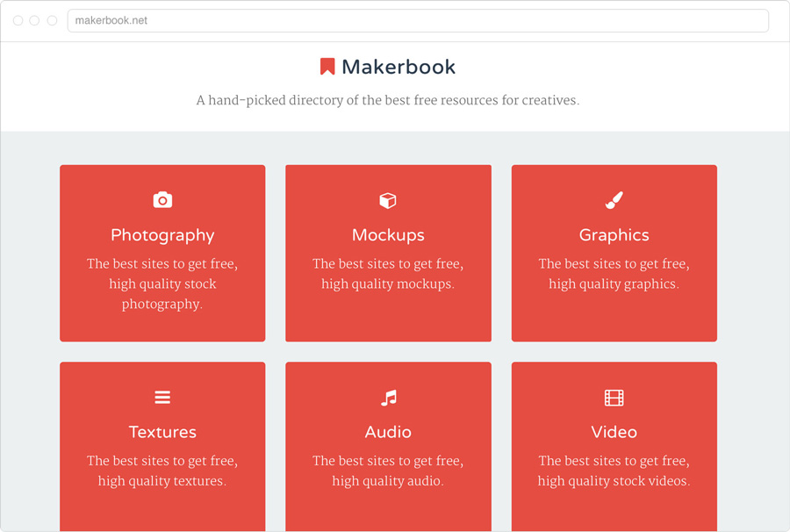
Task: Click the hand-picked directory tagline text
Action: point(388,100)
